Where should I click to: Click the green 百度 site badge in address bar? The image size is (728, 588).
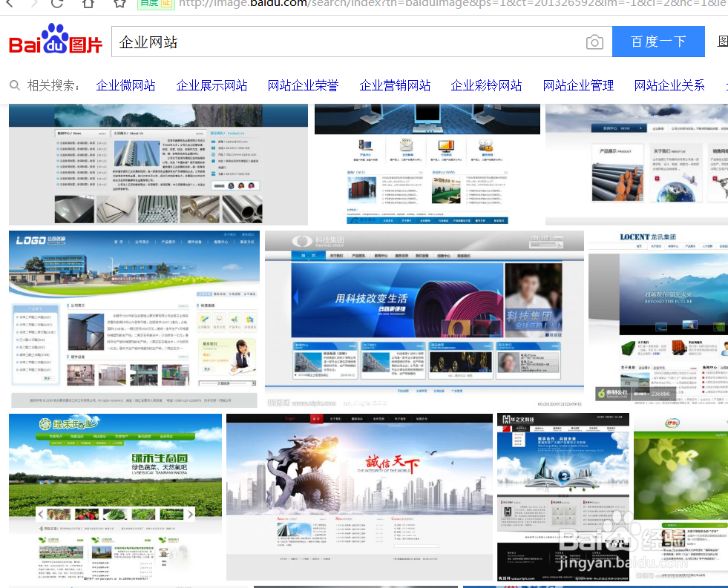click(156, 4)
